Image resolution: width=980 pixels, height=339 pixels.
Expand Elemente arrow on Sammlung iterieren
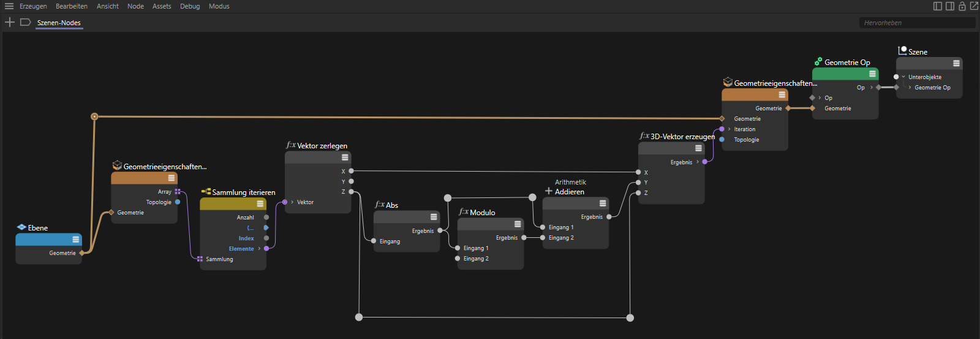(259, 248)
